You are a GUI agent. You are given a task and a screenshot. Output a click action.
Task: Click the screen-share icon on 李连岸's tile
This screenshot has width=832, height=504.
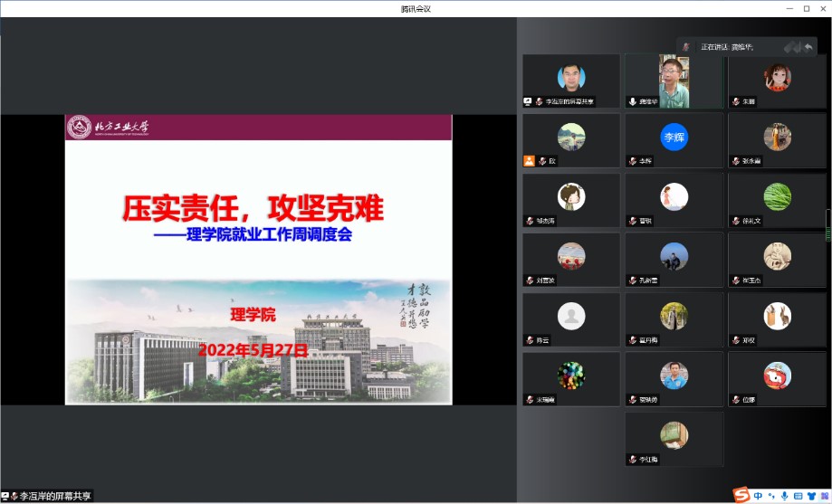tap(528, 102)
